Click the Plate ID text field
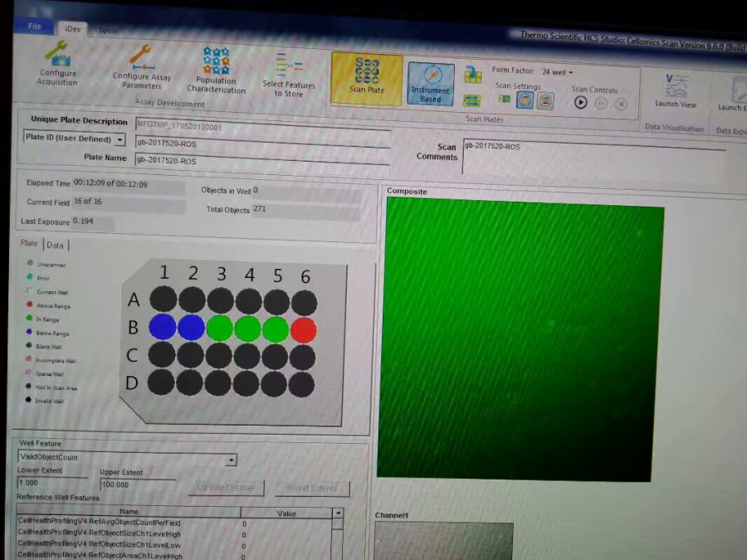The height and width of the screenshot is (560, 747). [262, 144]
